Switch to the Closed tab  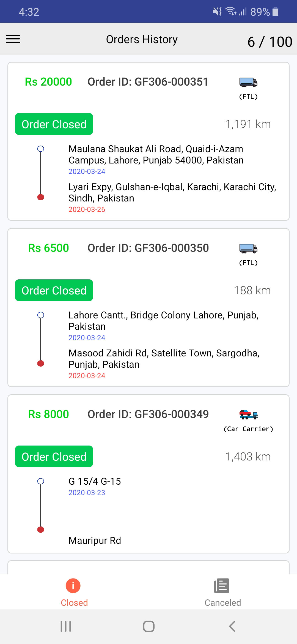pyautogui.click(x=74, y=592)
